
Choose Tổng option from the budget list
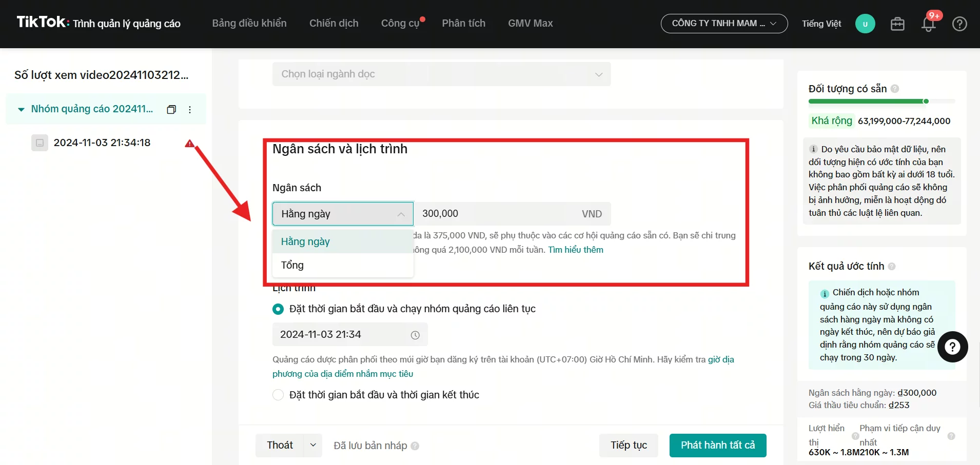[x=343, y=265]
